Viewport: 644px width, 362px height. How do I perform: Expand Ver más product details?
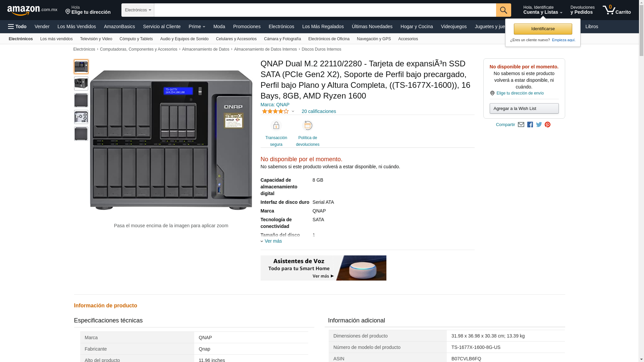[x=273, y=241]
